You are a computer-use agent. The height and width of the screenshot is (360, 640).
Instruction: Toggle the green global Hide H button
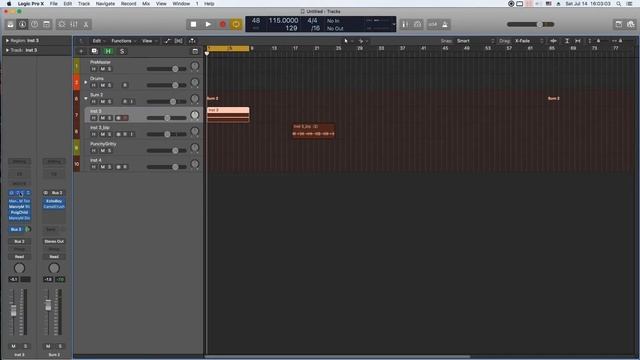point(108,51)
